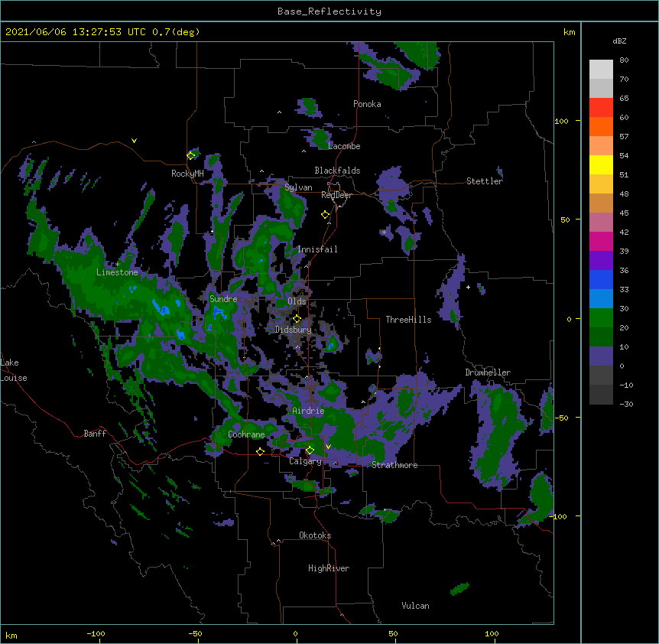The width and height of the screenshot is (659, 644).
Task: Click the 2021/06/06 13:27:53 UTC timestamp
Action: (x=76, y=32)
